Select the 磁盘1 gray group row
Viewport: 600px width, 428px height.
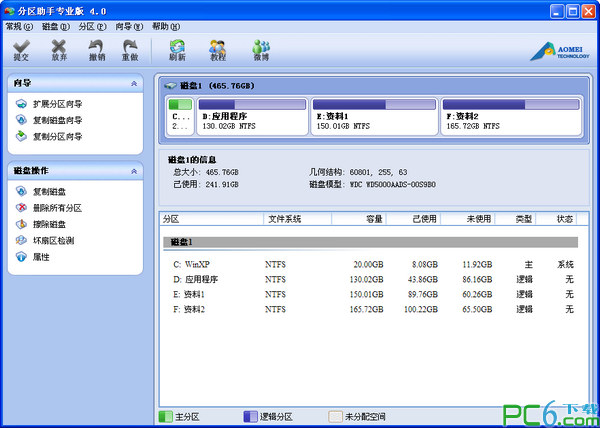click(x=370, y=242)
